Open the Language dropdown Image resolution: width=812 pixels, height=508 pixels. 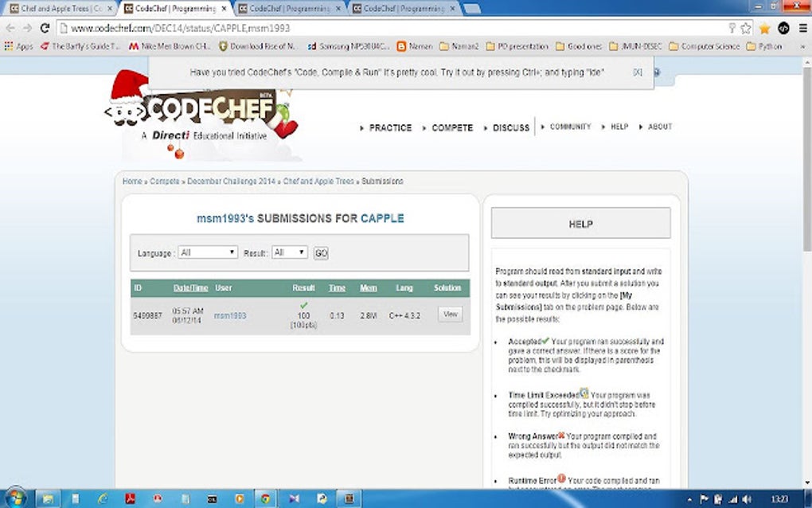click(x=207, y=252)
